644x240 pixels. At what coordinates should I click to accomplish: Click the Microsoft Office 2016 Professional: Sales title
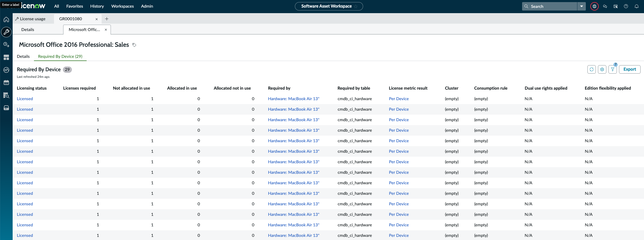tap(74, 45)
